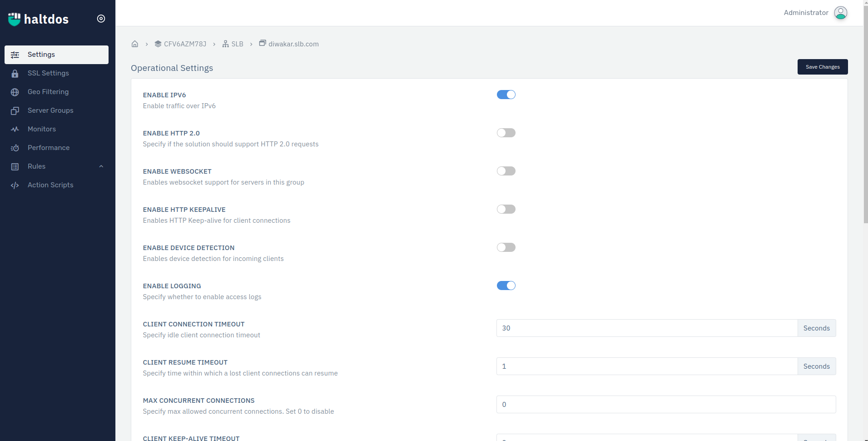Open SSL Settings menu item
The image size is (868, 441).
(x=56, y=73)
